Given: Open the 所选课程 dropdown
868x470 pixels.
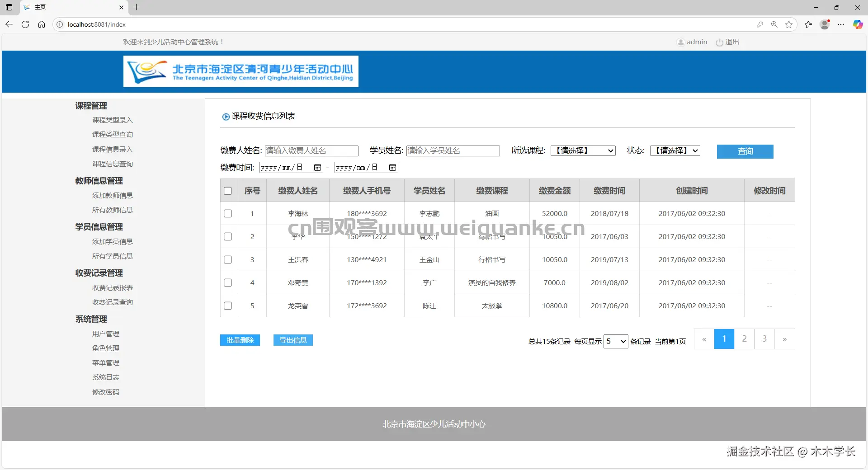Looking at the screenshot, I should pyautogui.click(x=583, y=150).
